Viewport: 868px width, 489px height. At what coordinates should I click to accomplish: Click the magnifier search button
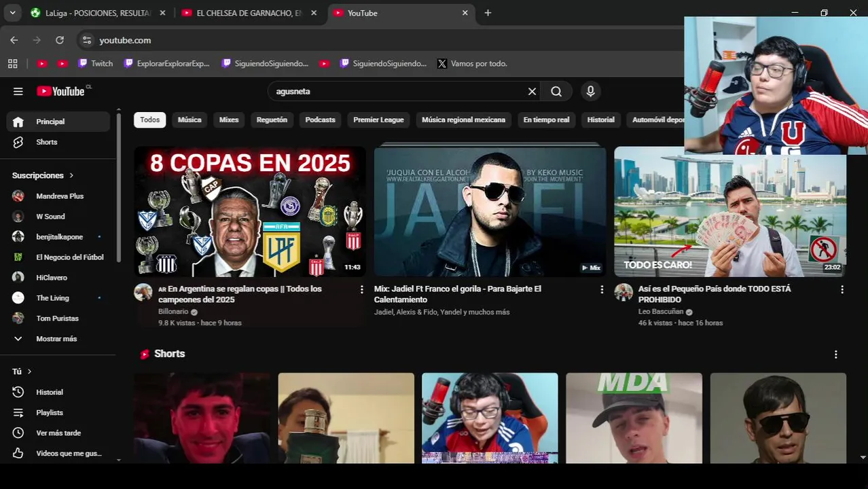(556, 91)
